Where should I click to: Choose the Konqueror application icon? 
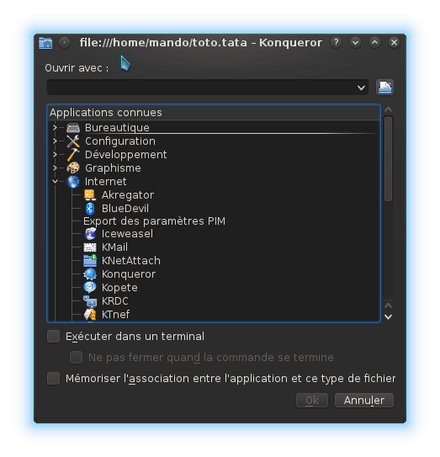pos(90,274)
